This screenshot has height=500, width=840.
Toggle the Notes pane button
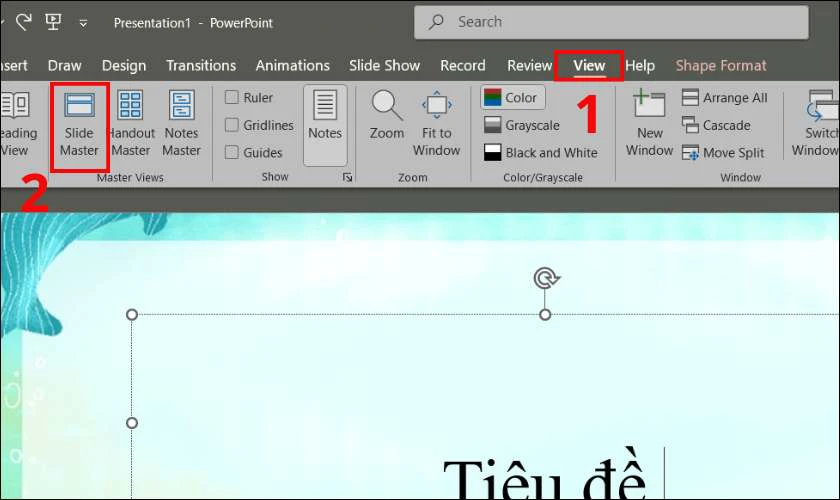[325, 124]
